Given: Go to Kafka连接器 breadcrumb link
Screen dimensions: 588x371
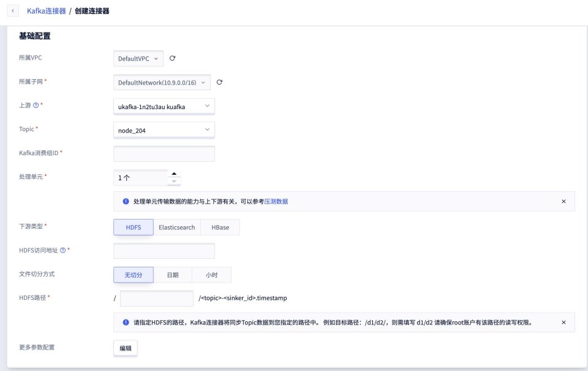Looking at the screenshot, I should 46,11.
